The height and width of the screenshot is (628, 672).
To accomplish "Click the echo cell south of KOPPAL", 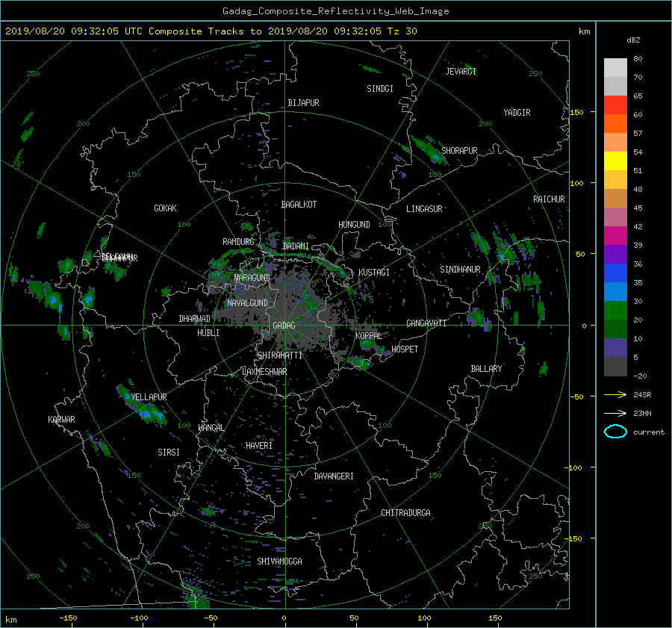I will (361, 363).
